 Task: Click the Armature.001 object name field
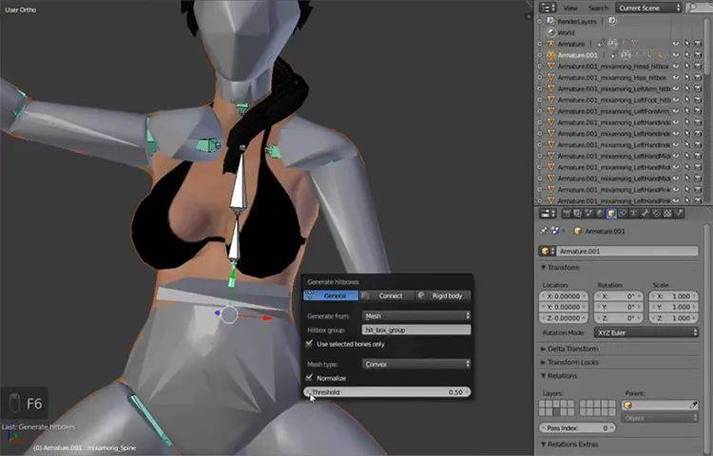point(627,251)
